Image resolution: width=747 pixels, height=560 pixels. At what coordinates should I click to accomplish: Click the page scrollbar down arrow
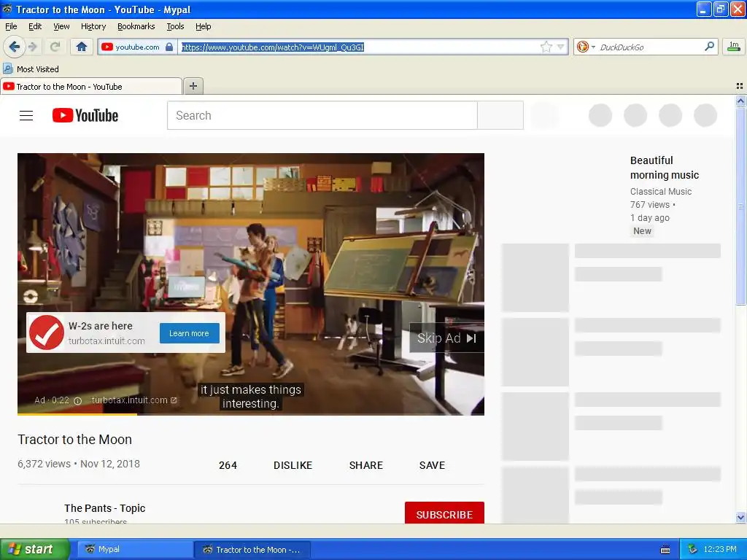coord(740,517)
